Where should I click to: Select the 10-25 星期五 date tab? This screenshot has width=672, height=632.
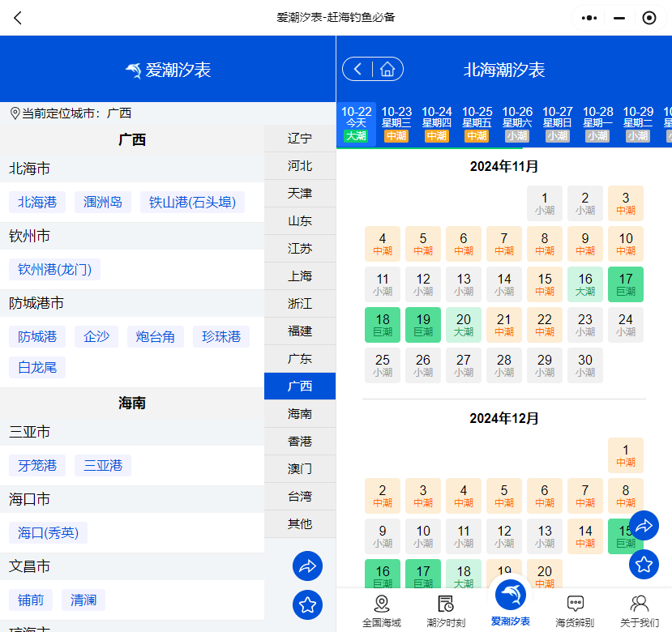pyautogui.click(x=477, y=124)
